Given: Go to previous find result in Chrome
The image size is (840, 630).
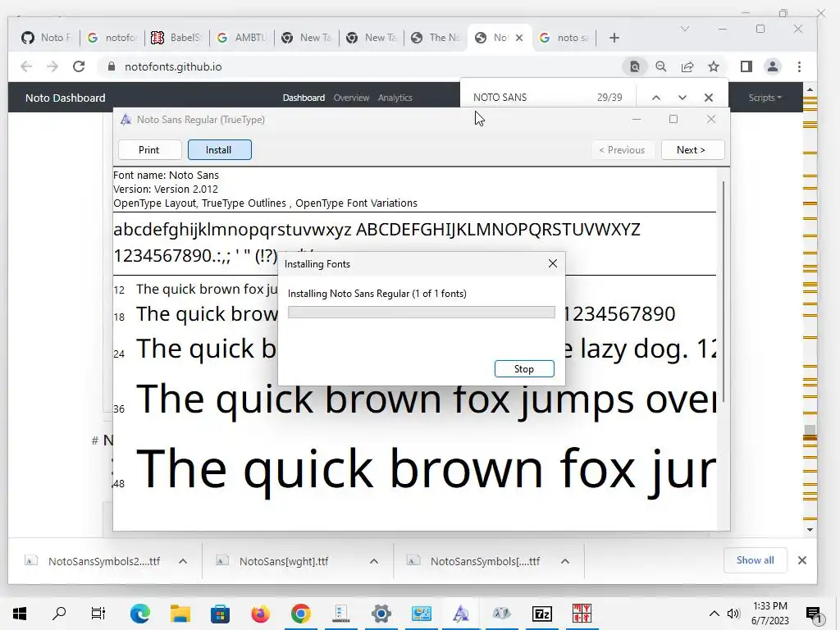Looking at the screenshot, I should (656, 98).
